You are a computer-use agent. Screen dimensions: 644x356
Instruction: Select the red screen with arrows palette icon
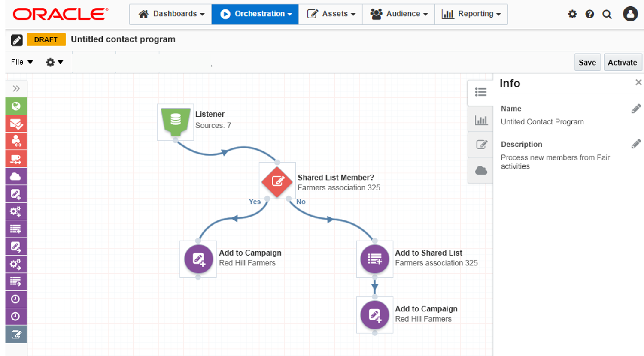(16, 159)
